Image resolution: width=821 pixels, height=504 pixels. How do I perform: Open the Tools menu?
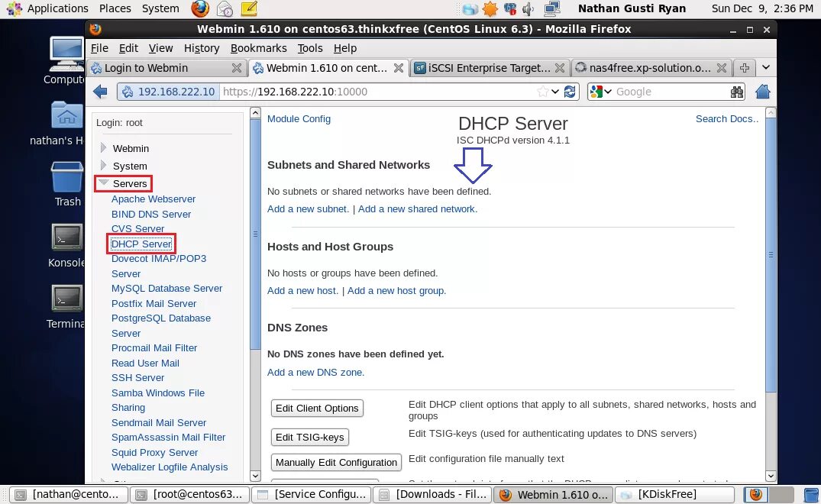[310, 48]
